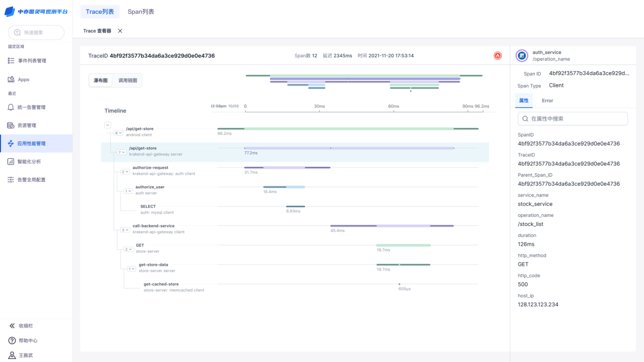Collapse all spans with minus button

coord(107,125)
